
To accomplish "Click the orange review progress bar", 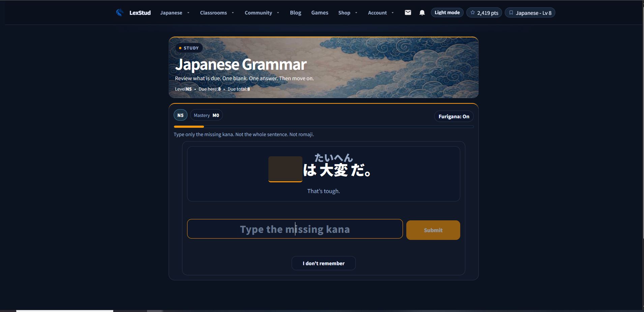I will point(189,127).
